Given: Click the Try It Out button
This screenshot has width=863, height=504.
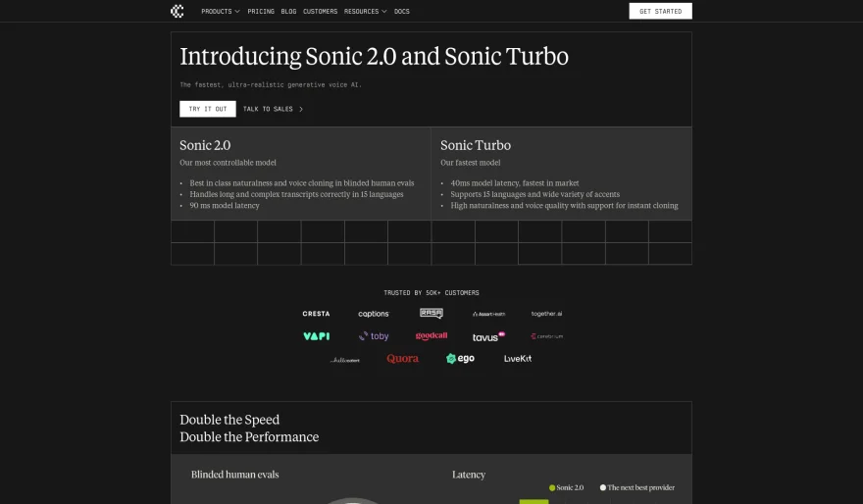Looking at the screenshot, I should tap(208, 109).
